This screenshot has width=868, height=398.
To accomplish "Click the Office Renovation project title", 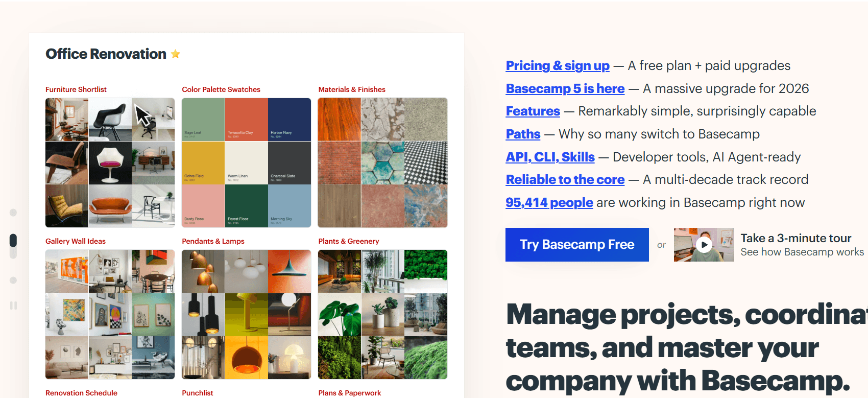I will pyautogui.click(x=106, y=54).
